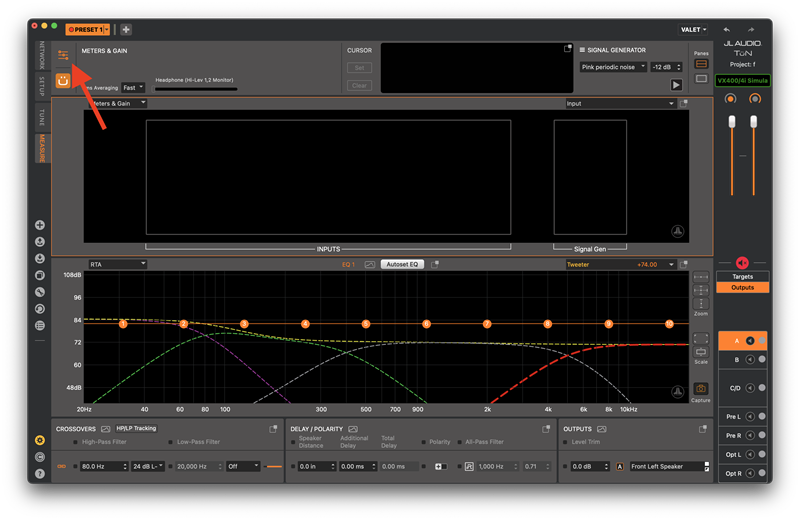800x520 pixels.
Task: Select the single-pane layout icon
Action: pos(701,79)
